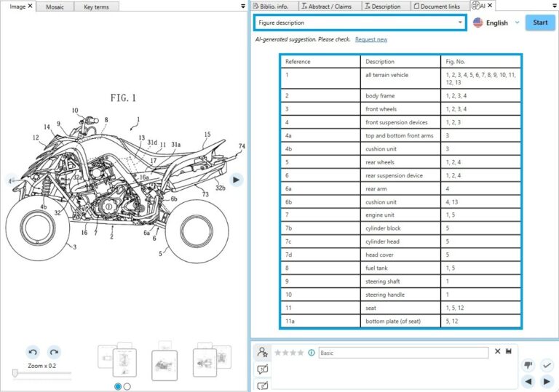The width and height of the screenshot is (559, 392).
Task: Open the user rating panel icon
Action: [x=262, y=353]
